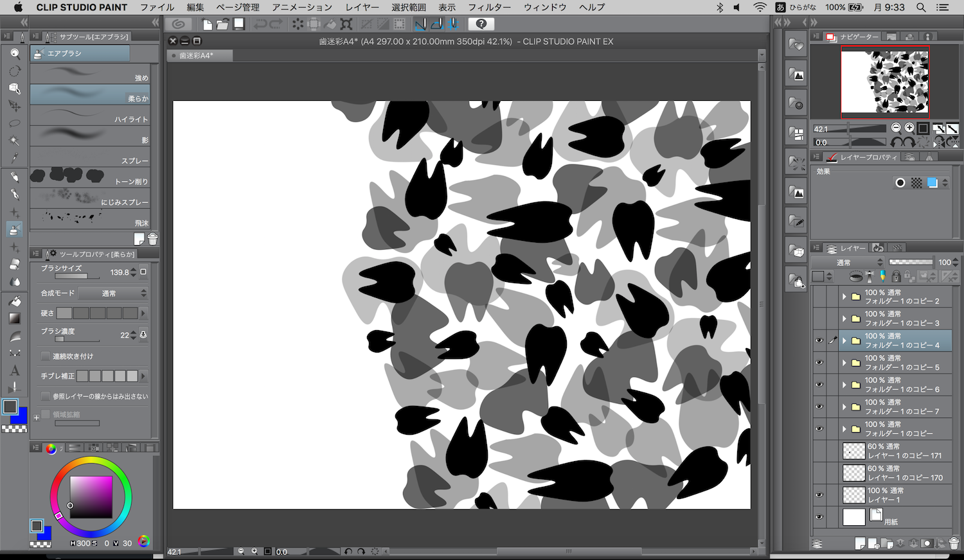Image resolution: width=964 pixels, height=560 pixels.
Task: Open the material folder with heart icon
Action: click(797, 45)
